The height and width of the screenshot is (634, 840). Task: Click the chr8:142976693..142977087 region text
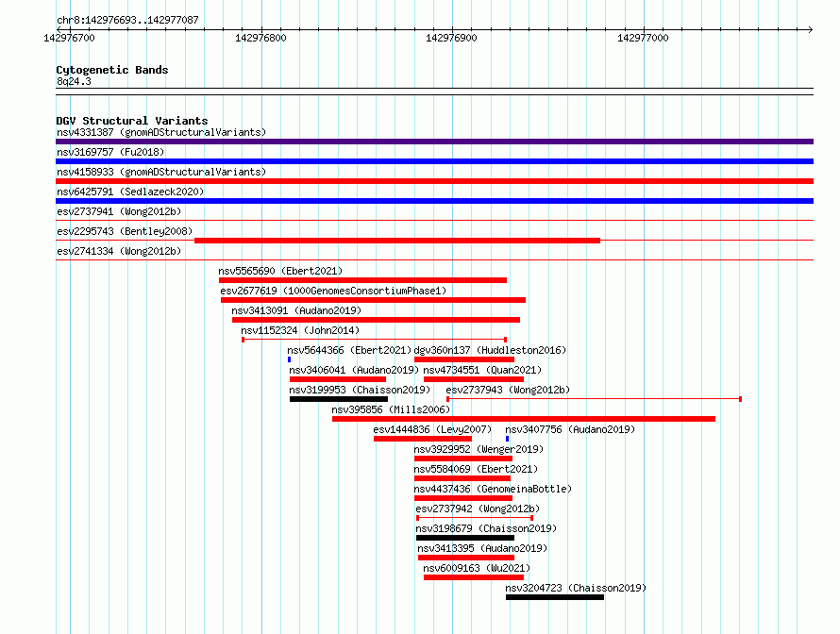[x=127, y=20]
